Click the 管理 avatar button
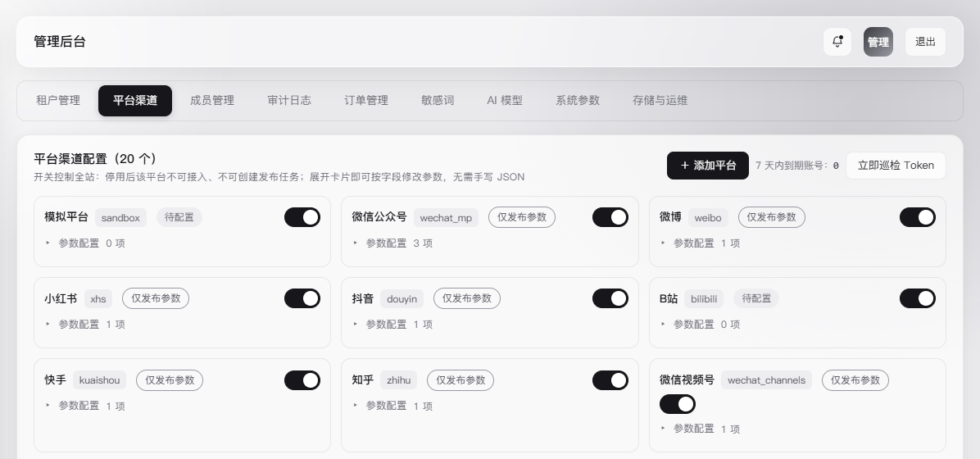 coord(878,42)
